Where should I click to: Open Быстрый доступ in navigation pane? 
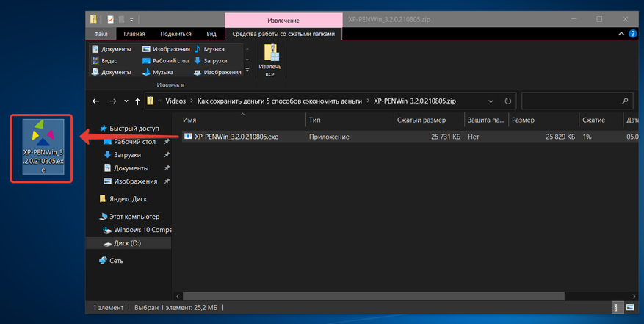pos(129,129)
